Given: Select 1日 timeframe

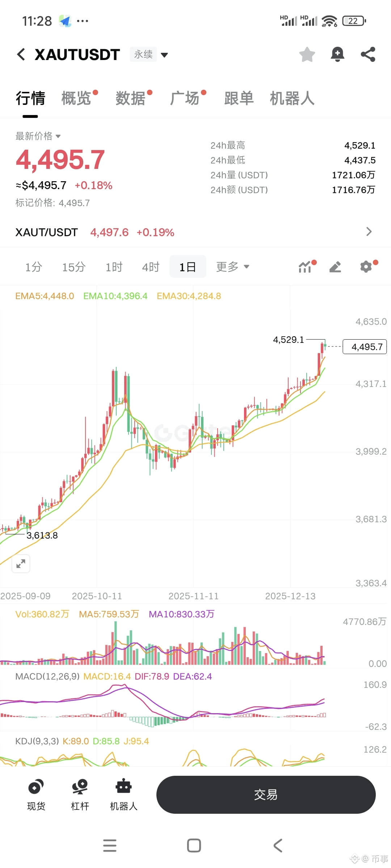Looking at the screenshot, I should 188,267.
